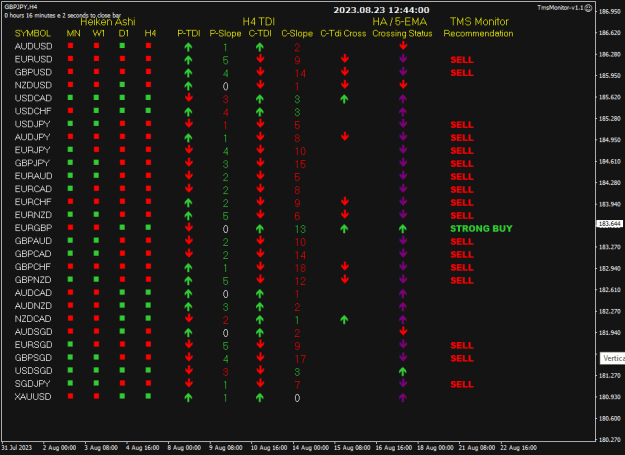Click the GBPSGD P-TDI red down arrow

pyautogui.click(x=189, y=357)
